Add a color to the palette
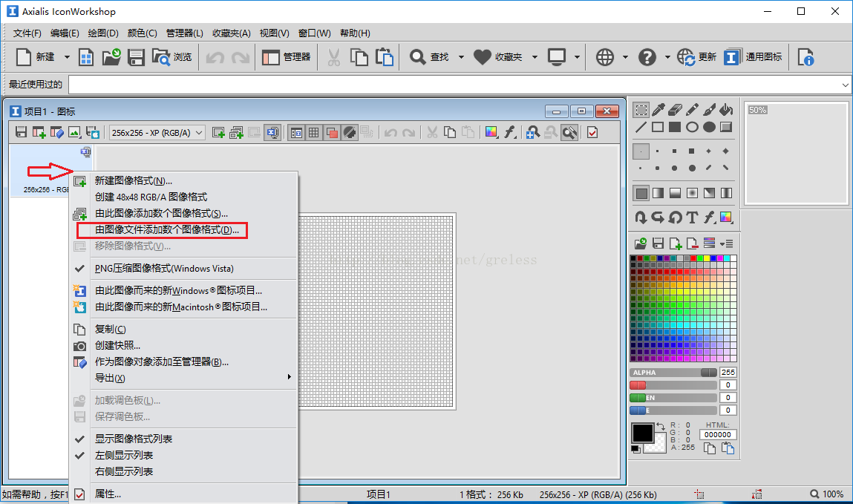This screenshot has height=504, width=853. 675,243
